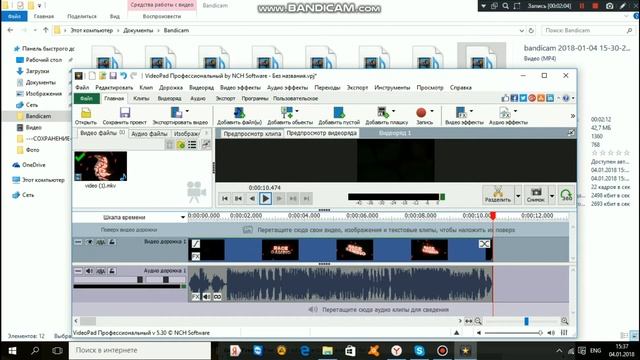Click the Добавить плашку toolbar icon
This screenshot has height=360, width=640.
click(382, 113)
